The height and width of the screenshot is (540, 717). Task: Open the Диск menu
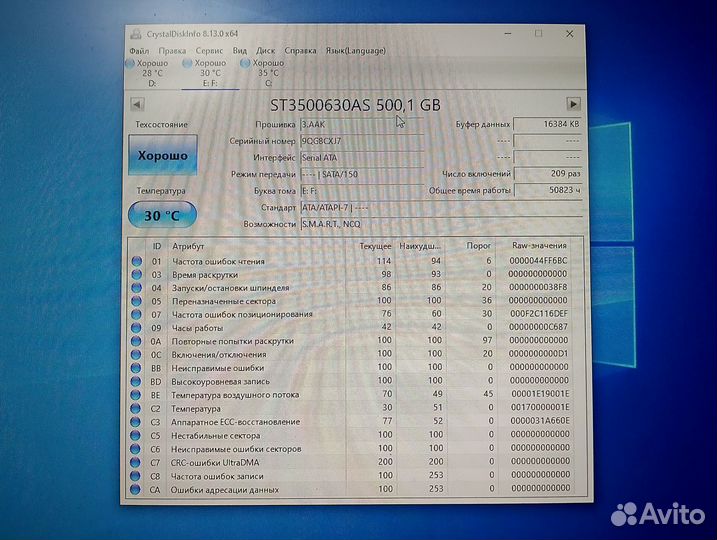tap(265, 51)
